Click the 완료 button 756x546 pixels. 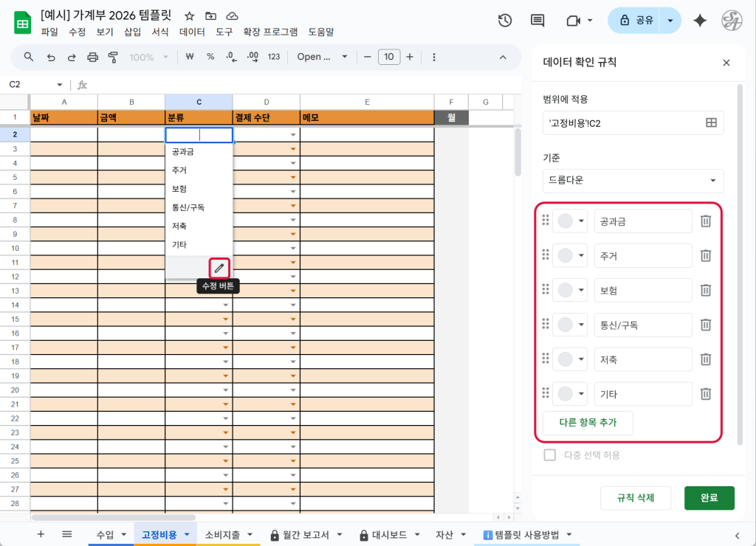709,497
